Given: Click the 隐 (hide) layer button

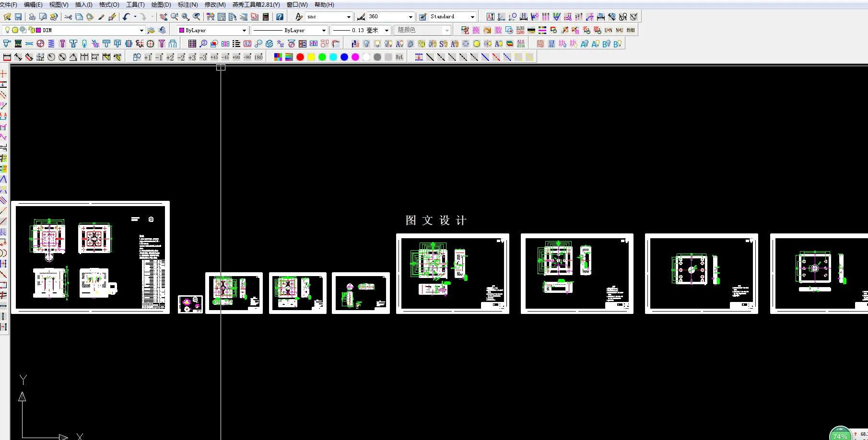Looking at the screenshot, I should pos(540,44).
